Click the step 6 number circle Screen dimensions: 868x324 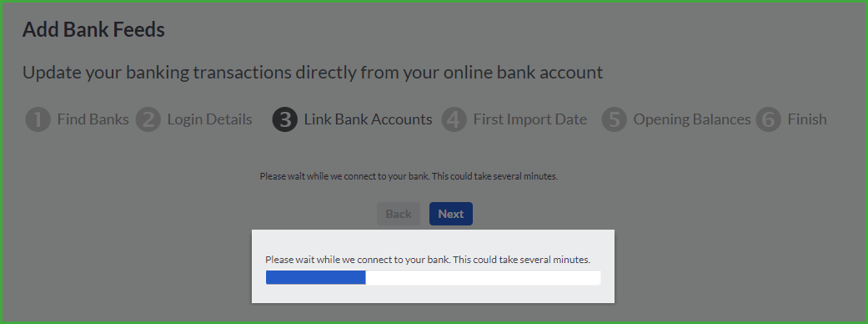point(768,120)
